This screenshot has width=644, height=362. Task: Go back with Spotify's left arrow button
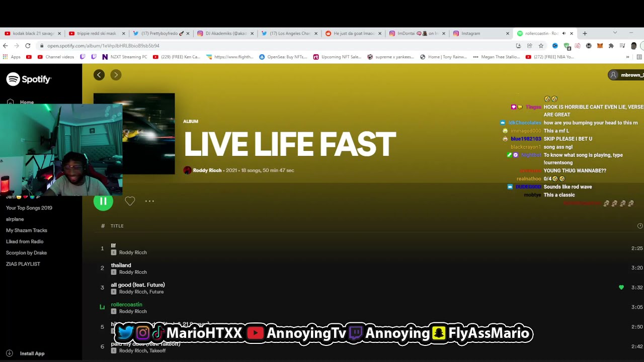pyautogui.click(x=99, y=75)
